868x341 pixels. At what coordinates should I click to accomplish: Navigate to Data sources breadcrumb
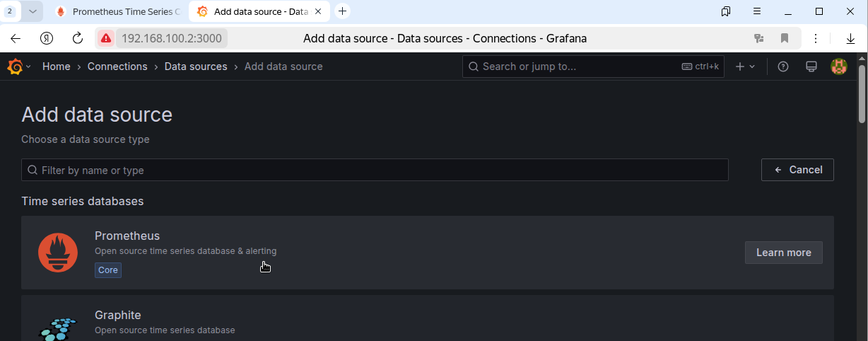[x=196, y=67]
